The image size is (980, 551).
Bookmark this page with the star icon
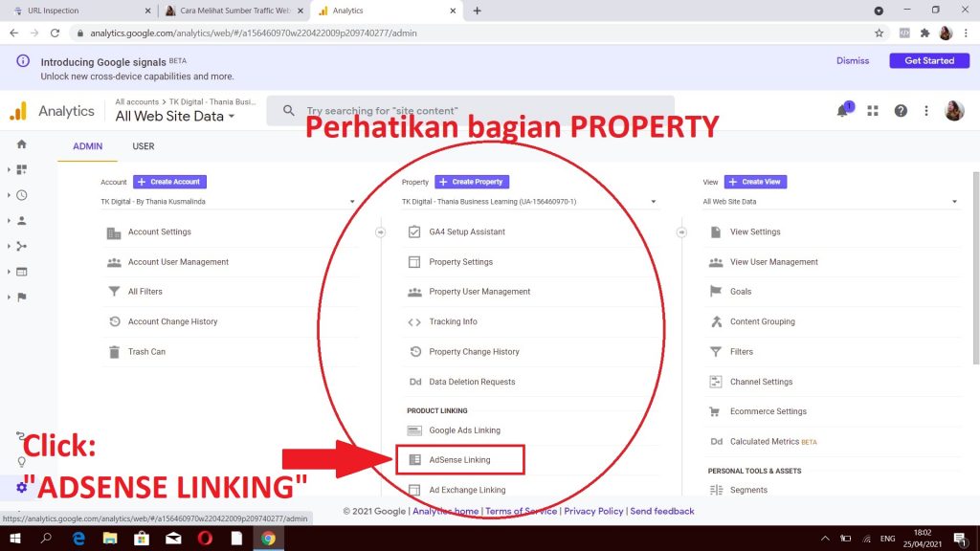point(879,33)
